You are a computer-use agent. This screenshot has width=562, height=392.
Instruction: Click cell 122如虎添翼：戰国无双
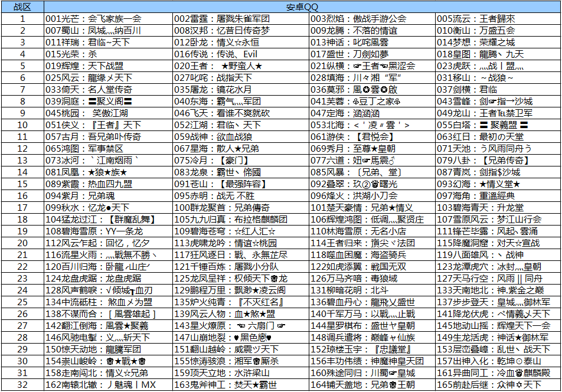click(372, 267)
